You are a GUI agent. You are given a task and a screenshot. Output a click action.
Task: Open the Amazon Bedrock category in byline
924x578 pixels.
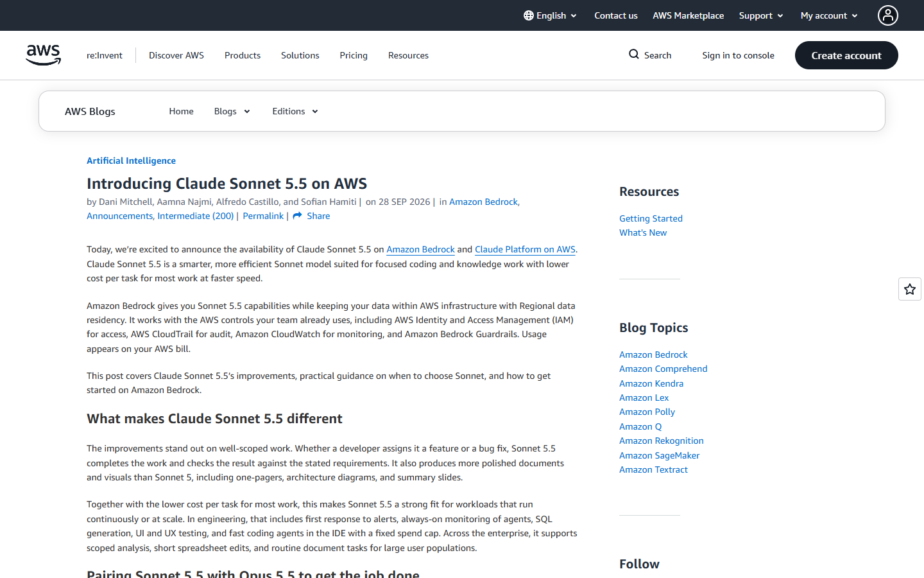pyautogui.click(x=483, y=202)
